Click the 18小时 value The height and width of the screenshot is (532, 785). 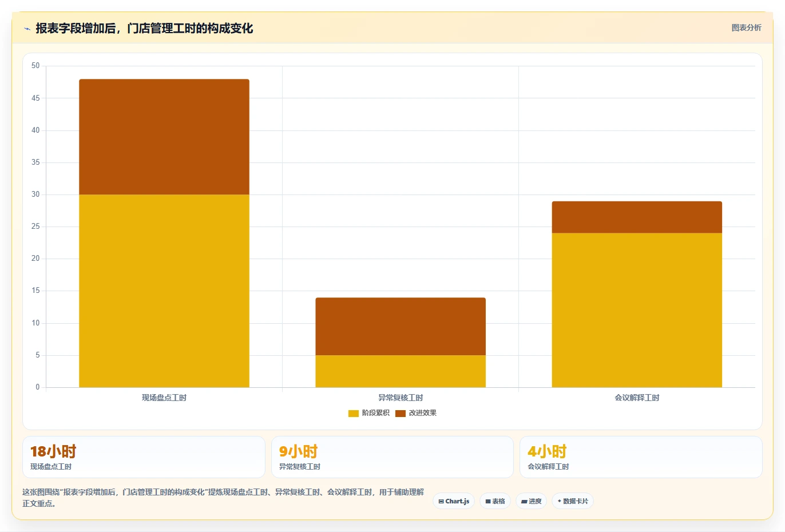[x=53, y=451]
